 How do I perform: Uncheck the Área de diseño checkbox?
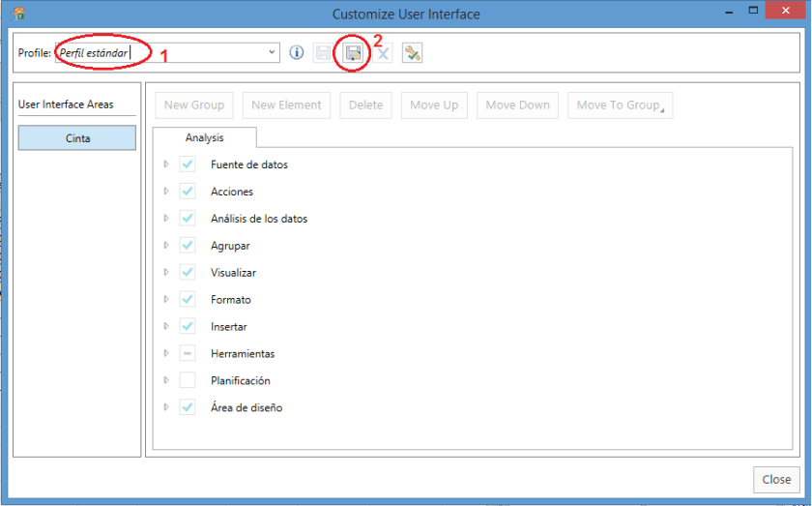click(188, 407)
